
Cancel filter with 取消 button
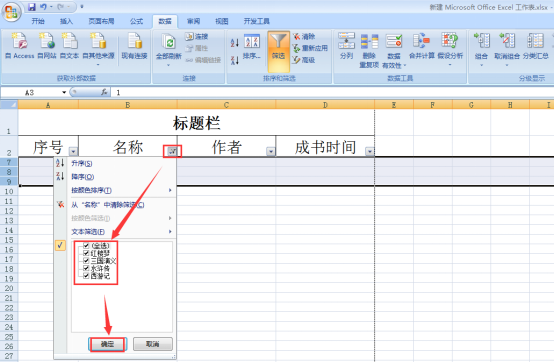tap(153, 344)
